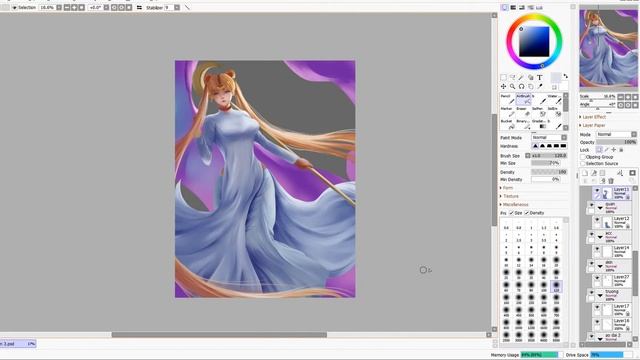Delete the selected layer with trash icon

click(x=611, y=181)
